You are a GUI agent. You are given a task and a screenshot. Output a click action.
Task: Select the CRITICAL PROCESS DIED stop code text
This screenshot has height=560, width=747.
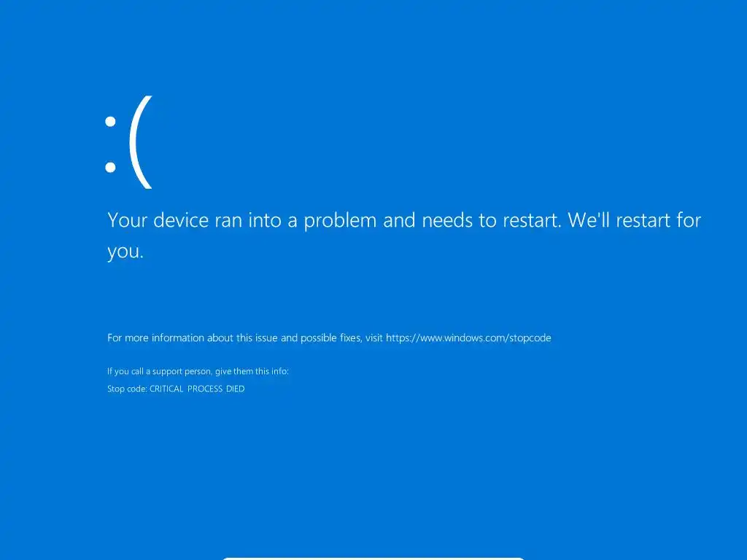tap(197, 389)
